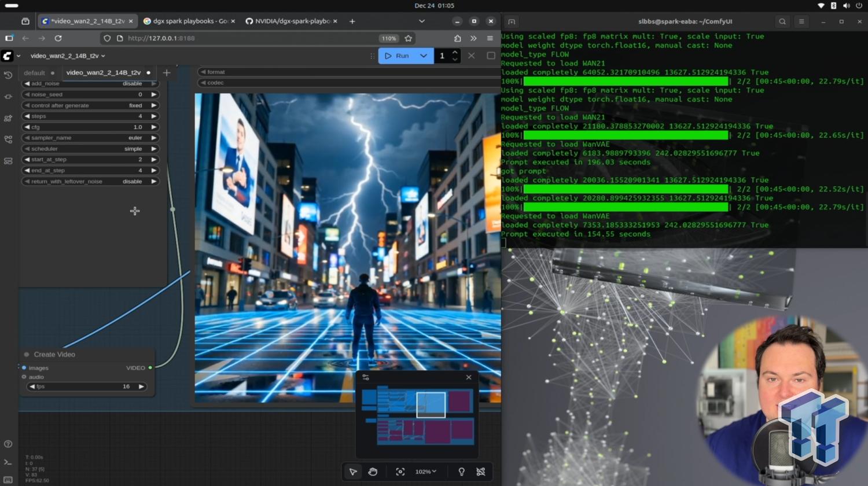This screenshot has width=868, height=486.
Task: Switch to dgx spark playbooks browser tab
Action: (x=188, y=21)
